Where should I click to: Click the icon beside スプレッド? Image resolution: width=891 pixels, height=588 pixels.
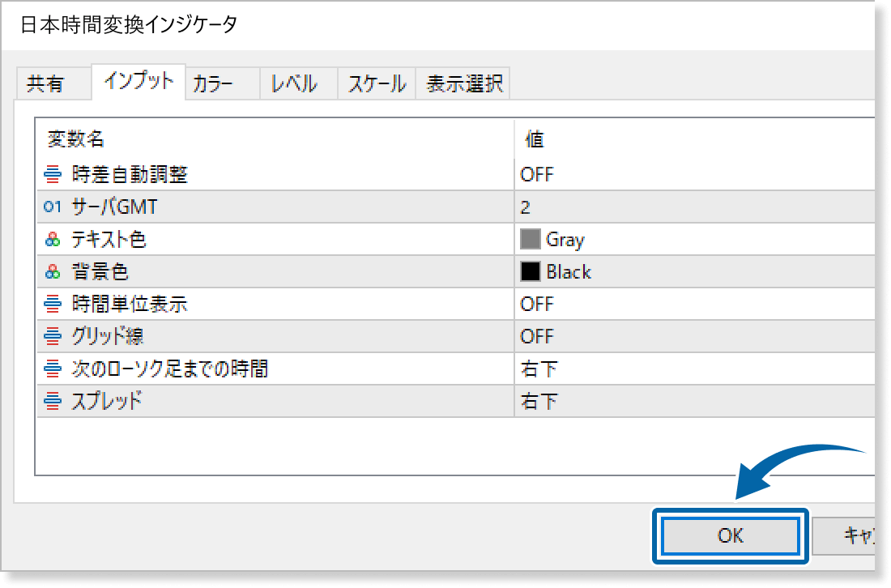tap(53, 401)
